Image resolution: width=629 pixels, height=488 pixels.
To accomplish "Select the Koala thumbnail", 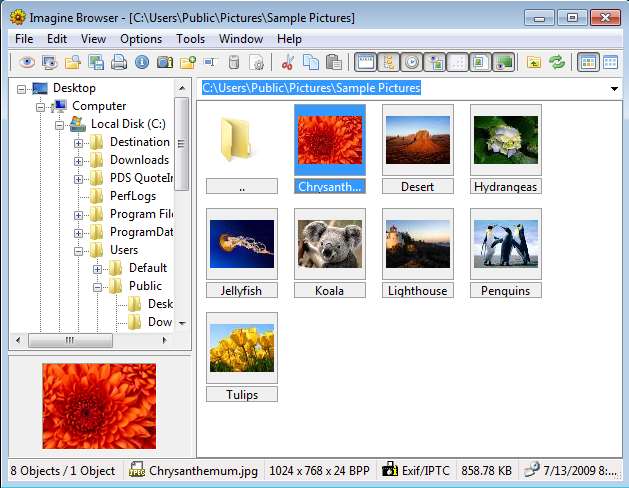I will click(x=330, y=244).
